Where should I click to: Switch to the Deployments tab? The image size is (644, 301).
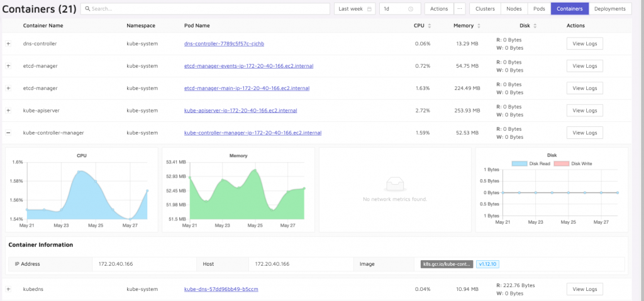(x=610, y=9)
